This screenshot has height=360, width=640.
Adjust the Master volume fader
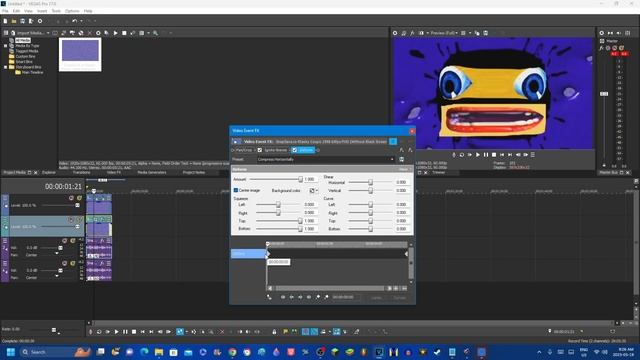[604, 94]
